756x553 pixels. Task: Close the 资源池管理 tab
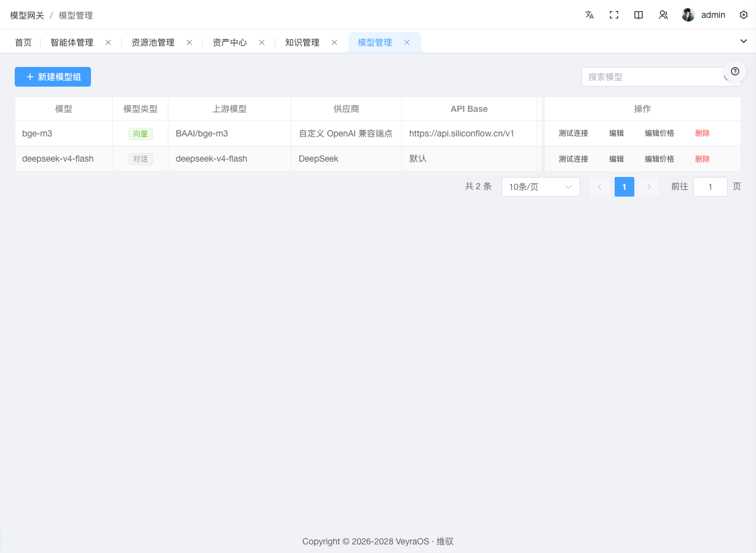point(189,42)
